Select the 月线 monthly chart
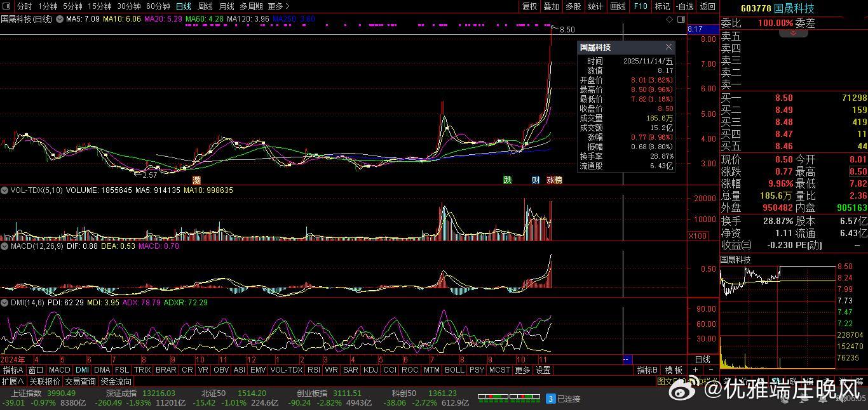 227,6
